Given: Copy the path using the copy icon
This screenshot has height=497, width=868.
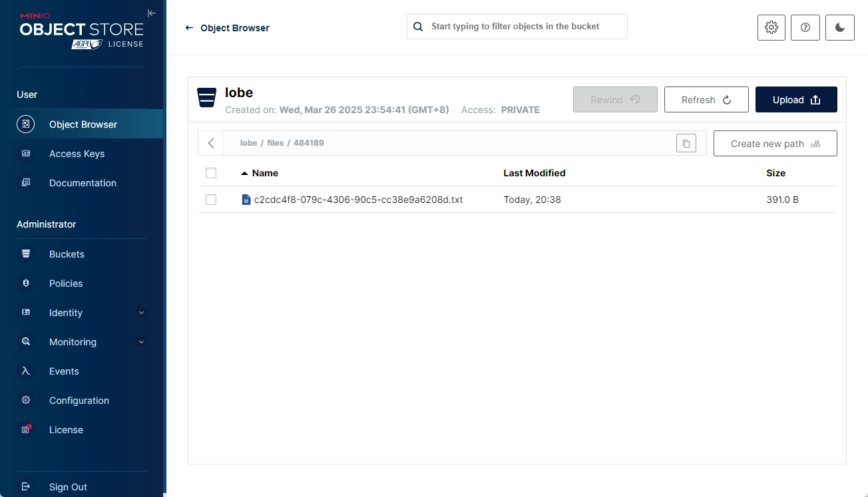Looking at the screenshot, I should [x=686, y=143].
